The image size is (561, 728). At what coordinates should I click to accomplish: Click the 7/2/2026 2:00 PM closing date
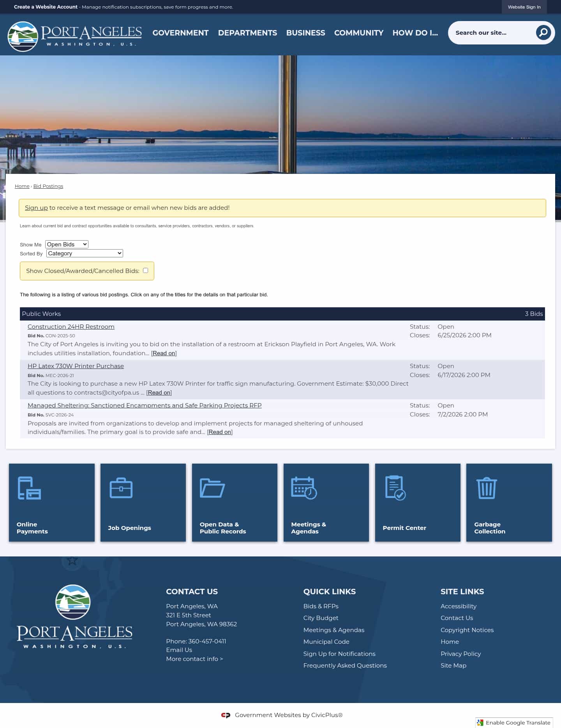462,414
